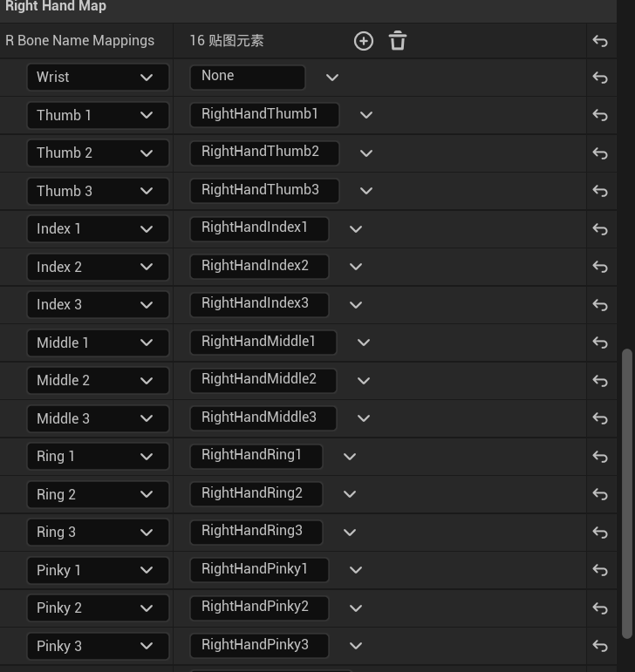Reset the Middle 3 mapping to default
This screenshot has height=672, width=635.
[x=600, y=418]
